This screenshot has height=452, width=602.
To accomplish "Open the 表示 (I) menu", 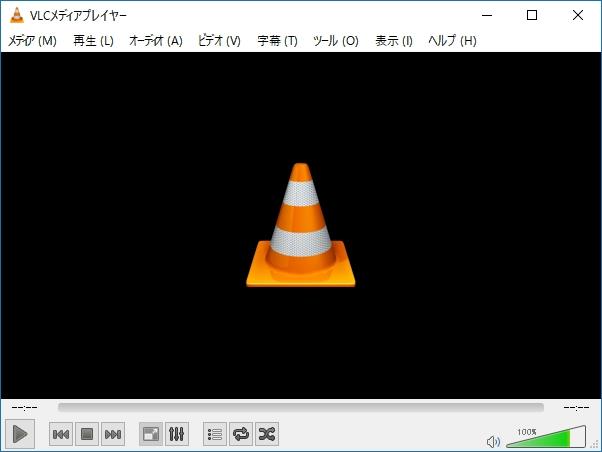I will (x=394, y=40).
